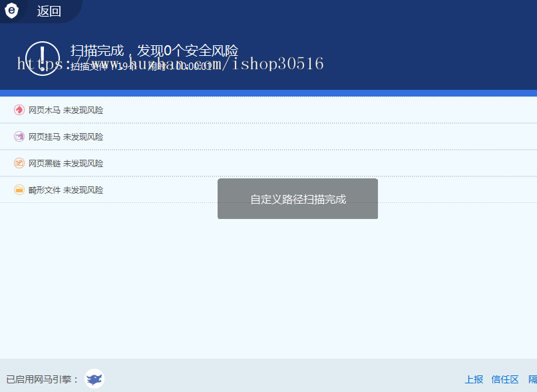This screenshot has height=392, width=537.
Task: Click the exclamation mark scan status icon
Action: pos(43,59)
